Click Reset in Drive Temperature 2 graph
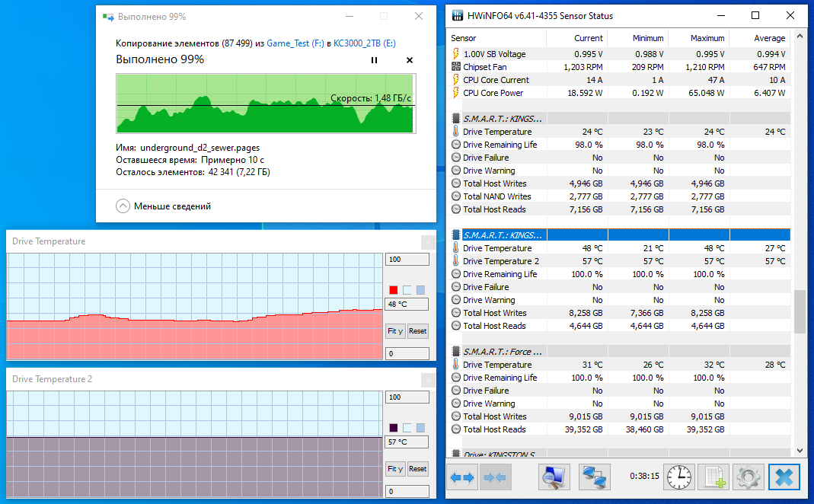 point(417,469)
